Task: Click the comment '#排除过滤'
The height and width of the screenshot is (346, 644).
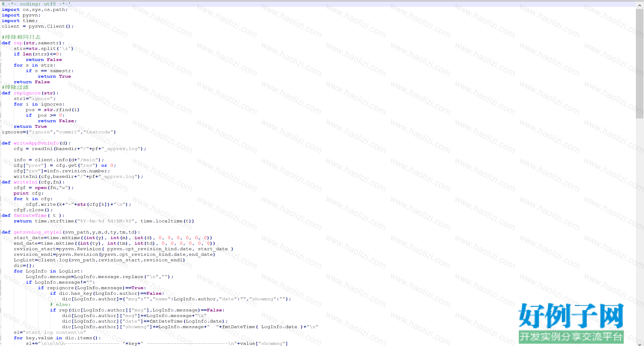Action: click(15, 87)
